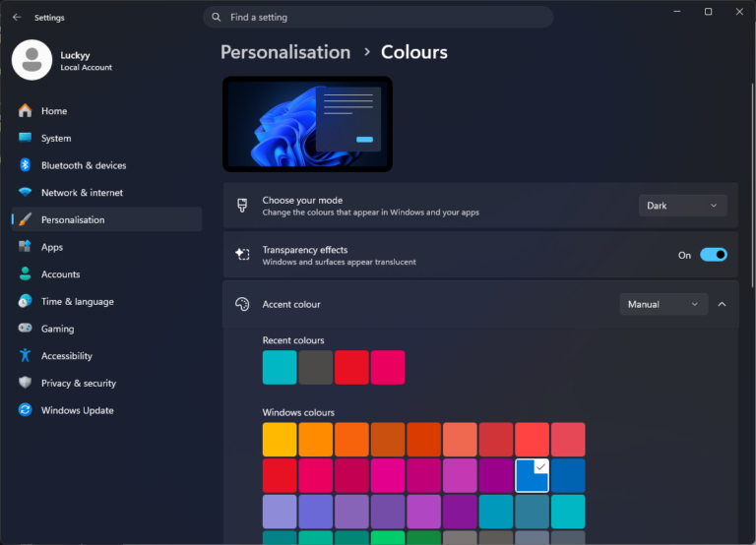
Task: Click the Personalisation paintbrush icon
Action: [25, 219]
